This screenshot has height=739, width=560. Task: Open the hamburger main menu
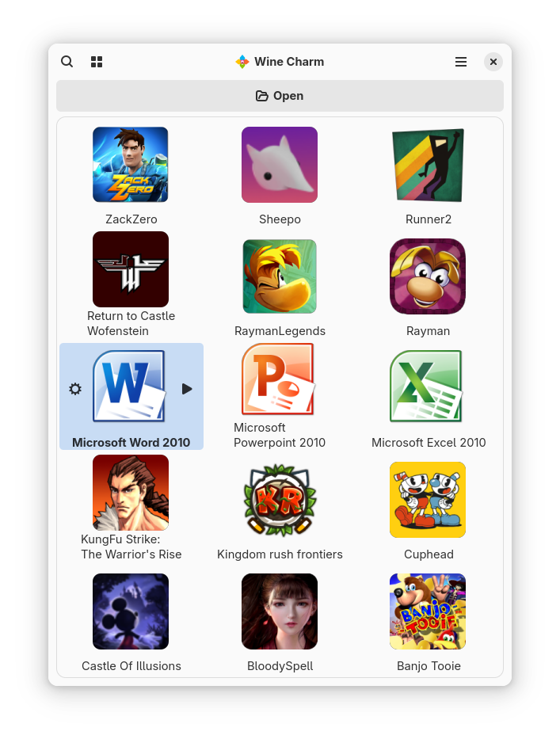click(x=460, y=62)
